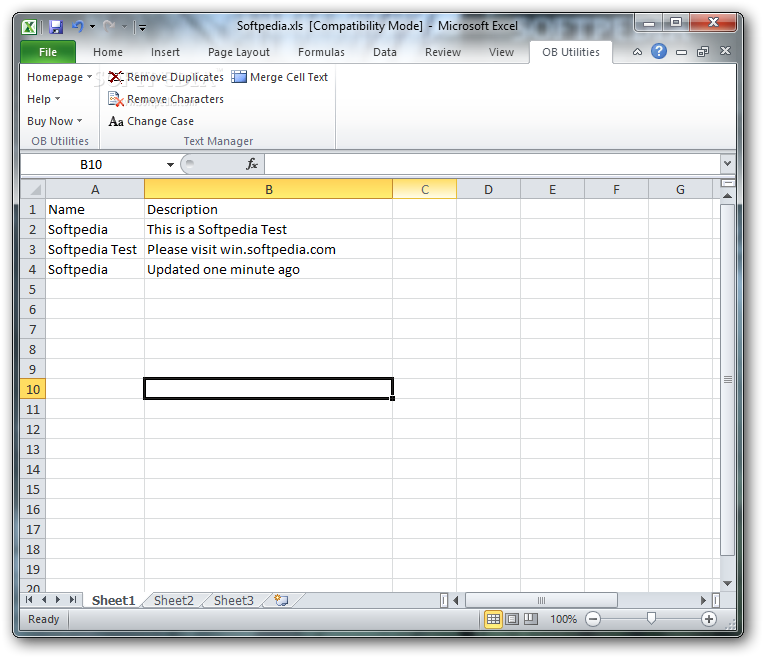764x658 pixels.
Task: Click scroll right arrow of horizontal scrollbar
Action: click(x=703, y=600)
